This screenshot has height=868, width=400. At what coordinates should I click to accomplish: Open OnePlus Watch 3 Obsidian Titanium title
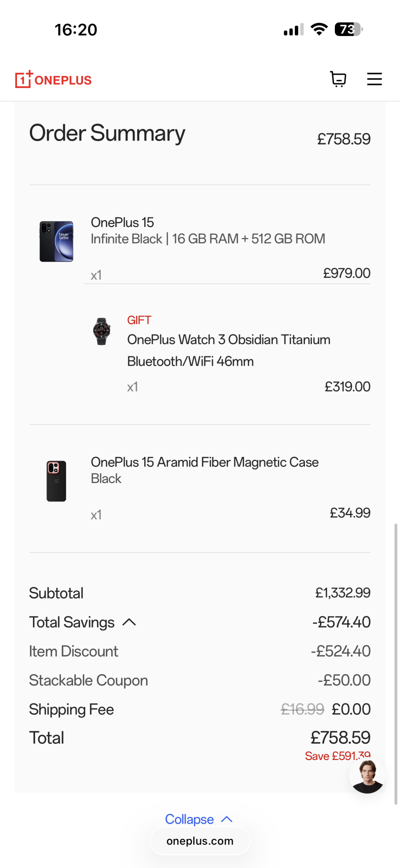coord(228,340)
